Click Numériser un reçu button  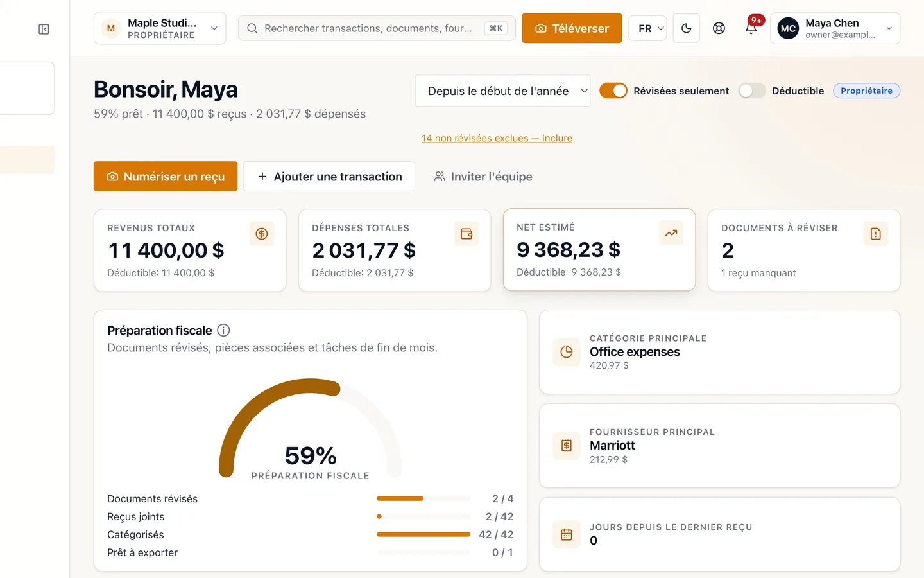166,176
